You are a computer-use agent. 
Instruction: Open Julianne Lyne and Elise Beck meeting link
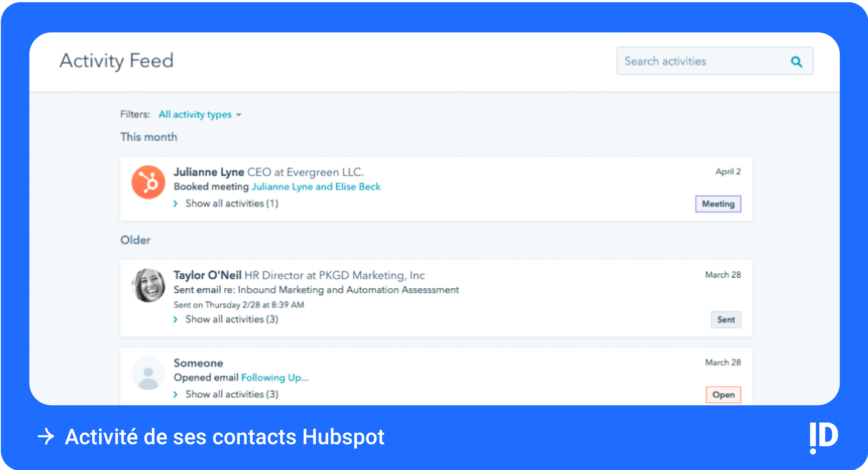point(316,187)
